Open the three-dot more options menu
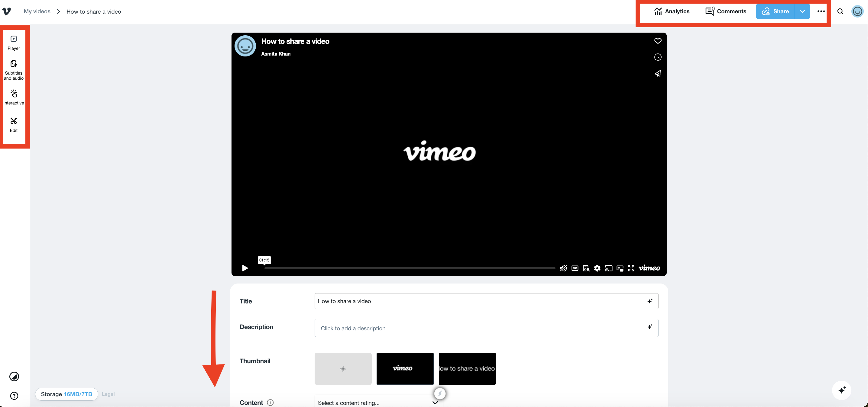The width and height of the screenshot is (868, 407). coord(821,11)
